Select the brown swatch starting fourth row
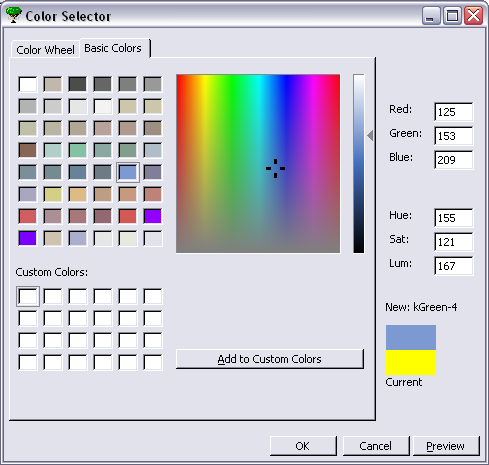The height and width of the screenshot is (465, 489). [28, 150]
